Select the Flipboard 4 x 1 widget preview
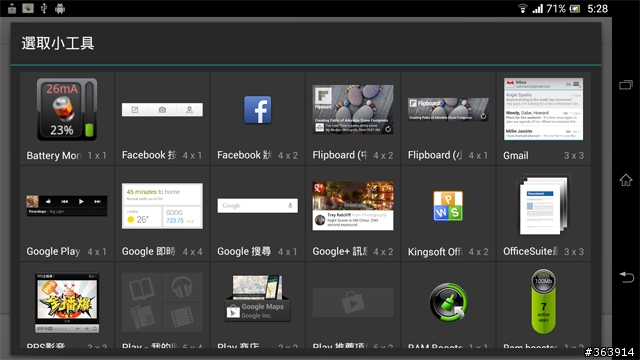This screenshot has height=360, width=640. [x=448, y=109]
